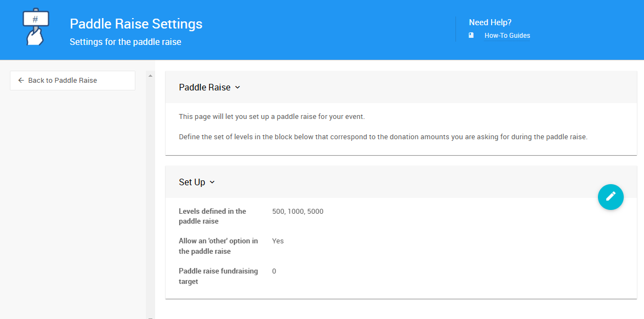Screen dimensions: 644x319
Task: Click the pencil edit floating button
Action: coord(611,197)
